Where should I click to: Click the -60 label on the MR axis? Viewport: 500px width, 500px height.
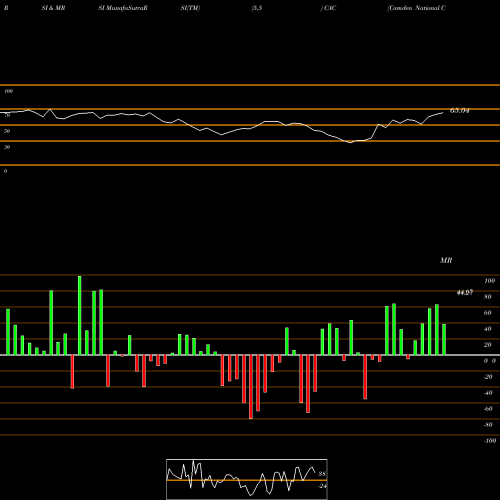point(488,409)
